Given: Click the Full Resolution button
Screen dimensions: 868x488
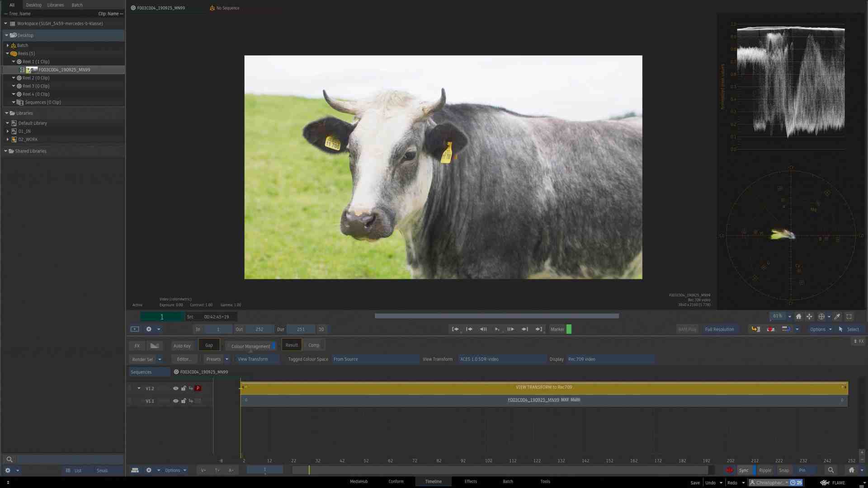Looking at the screenshot, I should [x=720, y=329].
